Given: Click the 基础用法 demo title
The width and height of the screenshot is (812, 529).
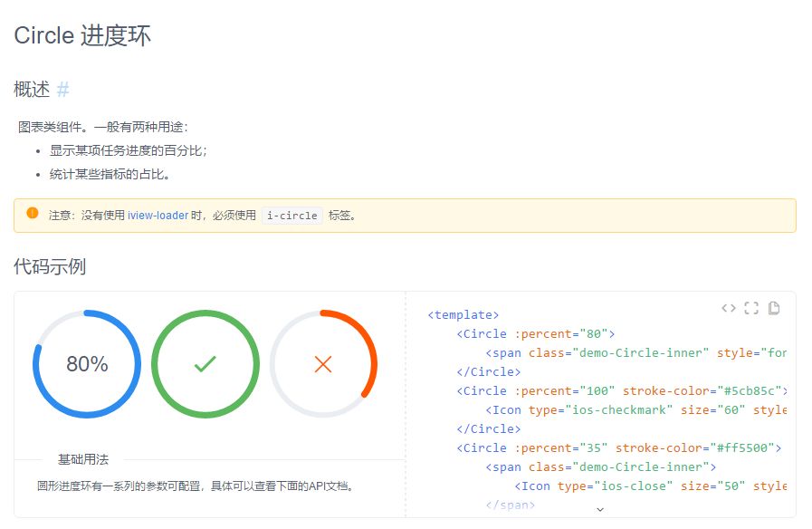Looking at the screenshot, I should tap(83, 459).
